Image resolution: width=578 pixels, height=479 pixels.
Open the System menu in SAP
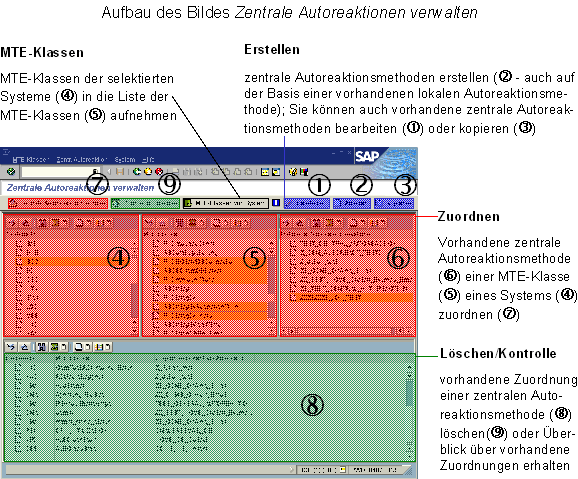point(125,160)
